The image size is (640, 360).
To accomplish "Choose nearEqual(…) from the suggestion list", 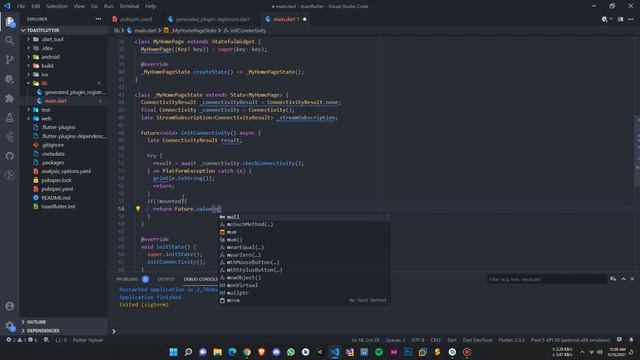I will (x=304, y=247).
